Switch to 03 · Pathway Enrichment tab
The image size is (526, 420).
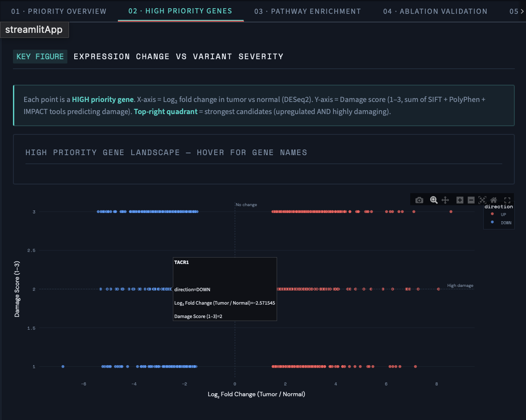[x=307, y=11]
